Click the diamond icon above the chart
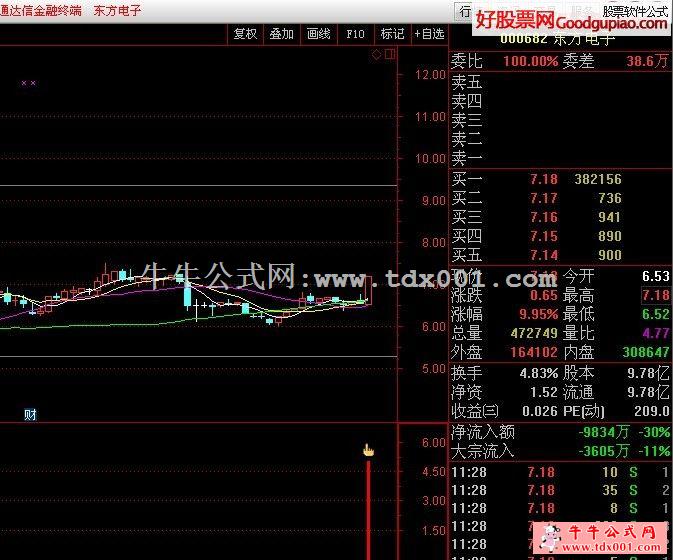Viewport: 673px width, 560px height. coord(376,54)
